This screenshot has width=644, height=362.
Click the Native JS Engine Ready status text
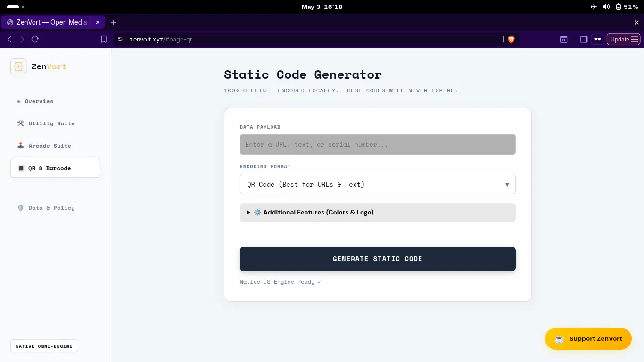(281, 282)
